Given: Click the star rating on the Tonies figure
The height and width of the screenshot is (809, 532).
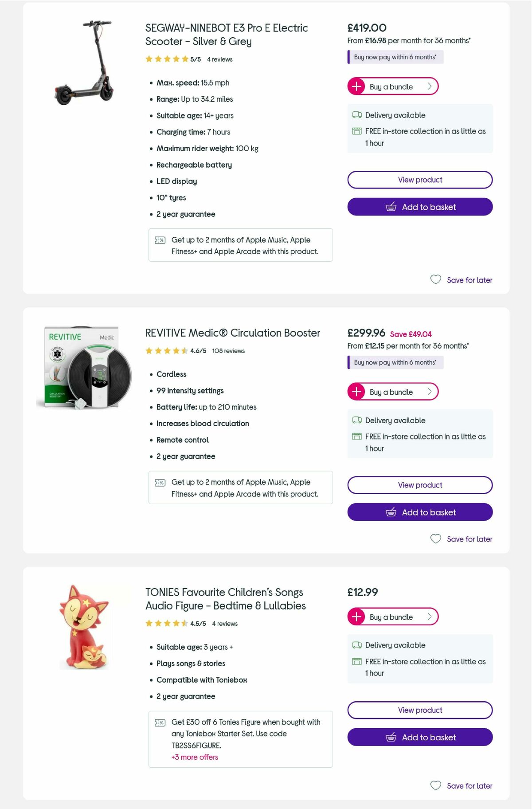Looking at the screenshot, I should 166,623.
